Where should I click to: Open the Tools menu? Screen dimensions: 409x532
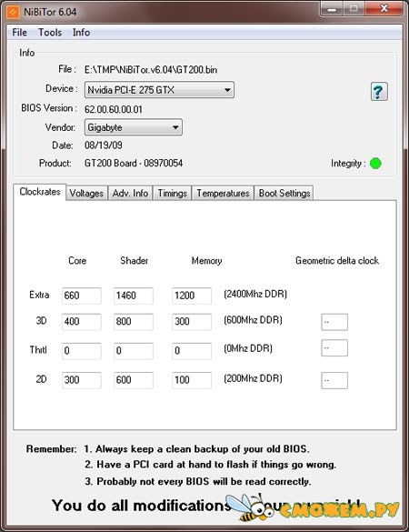(50, 33)
